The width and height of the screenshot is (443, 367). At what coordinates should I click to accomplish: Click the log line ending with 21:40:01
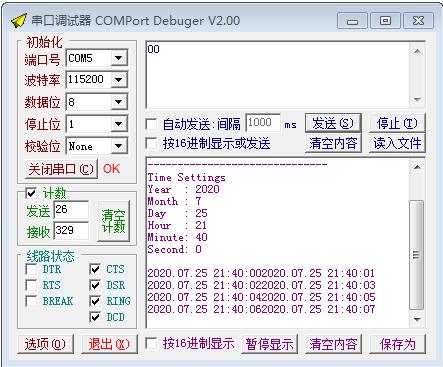point(261,273)
